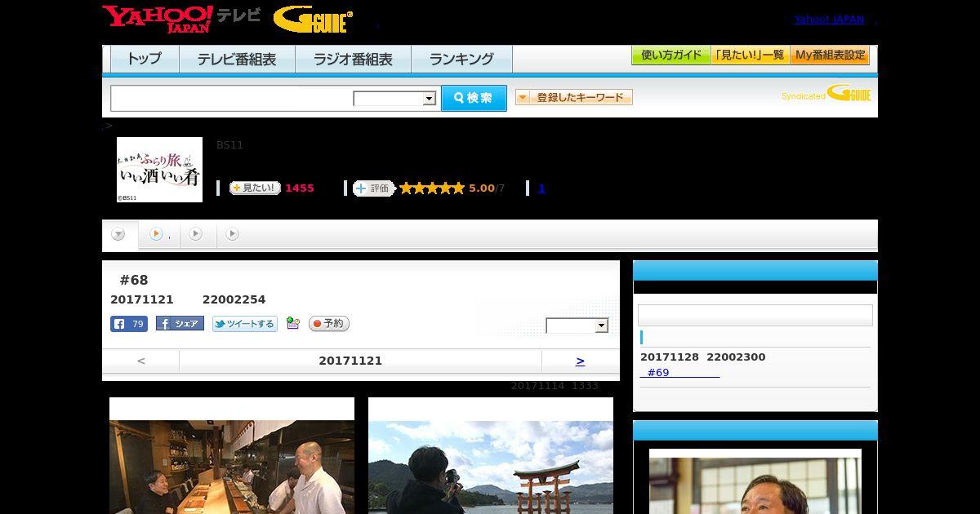Screen dimensions: 980x514
Task: Click the ツイートする Twitter button
Action: [245, 324]
